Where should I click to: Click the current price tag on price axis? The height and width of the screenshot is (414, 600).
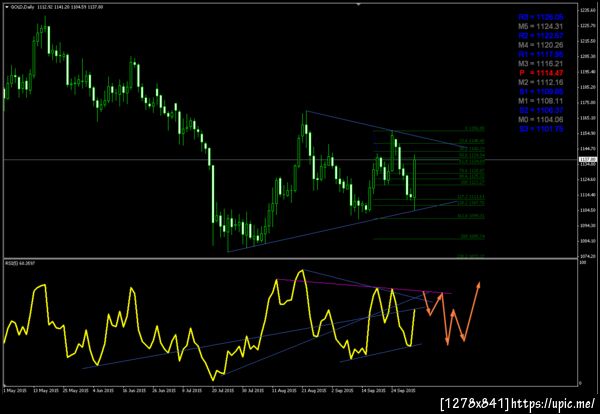pos(588,159)
